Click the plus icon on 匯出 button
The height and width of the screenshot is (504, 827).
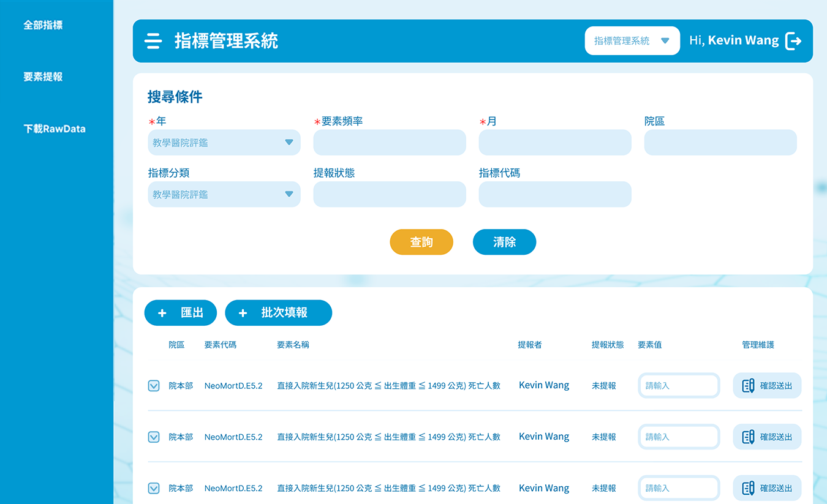[162, 313]
